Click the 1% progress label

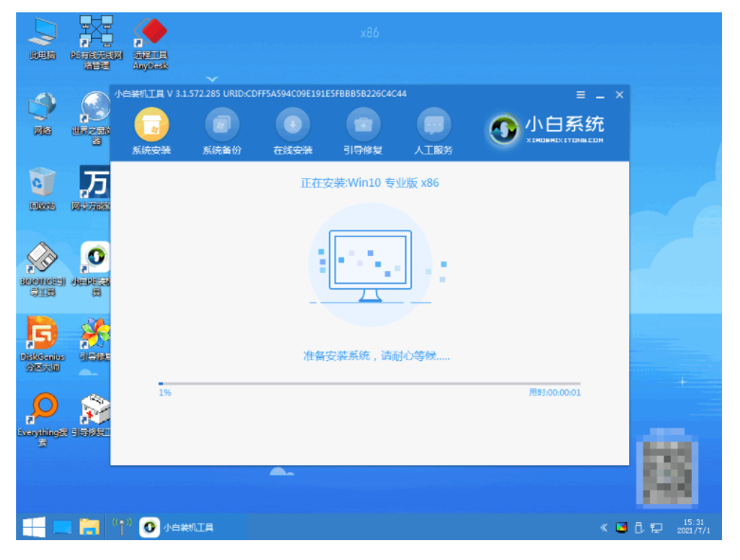[165, 392]
